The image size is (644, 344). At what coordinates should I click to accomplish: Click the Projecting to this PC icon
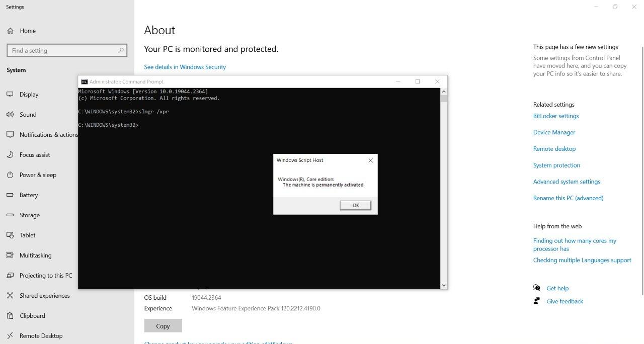[x=10, y=275]
